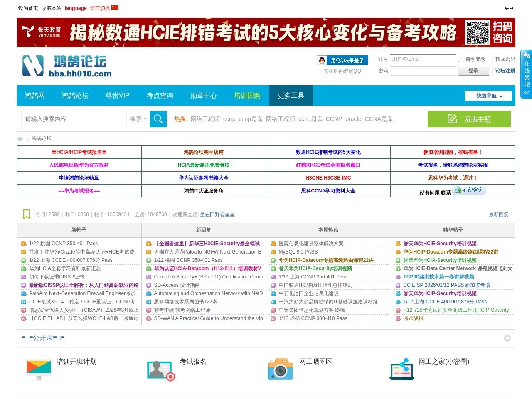Screen dimensions: 532x399
Task: Click the pencil icon on 发表主题 button
Action: [451, 118]
